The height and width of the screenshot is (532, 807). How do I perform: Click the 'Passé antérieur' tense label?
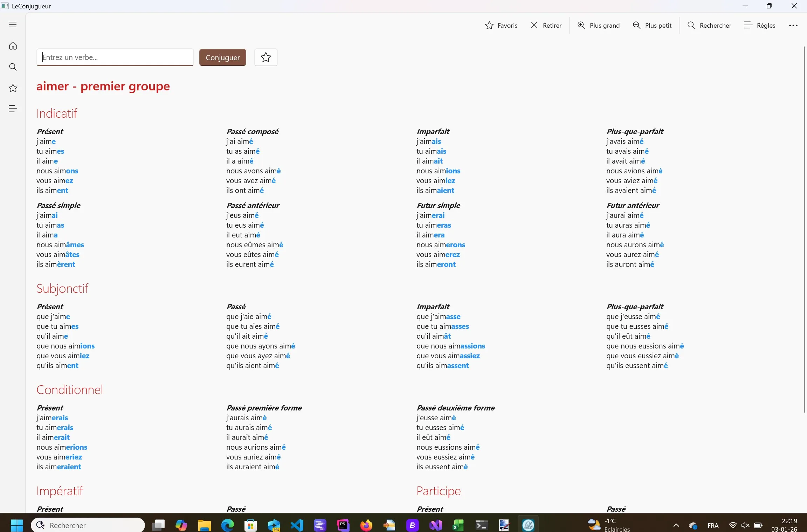(253, 205)
